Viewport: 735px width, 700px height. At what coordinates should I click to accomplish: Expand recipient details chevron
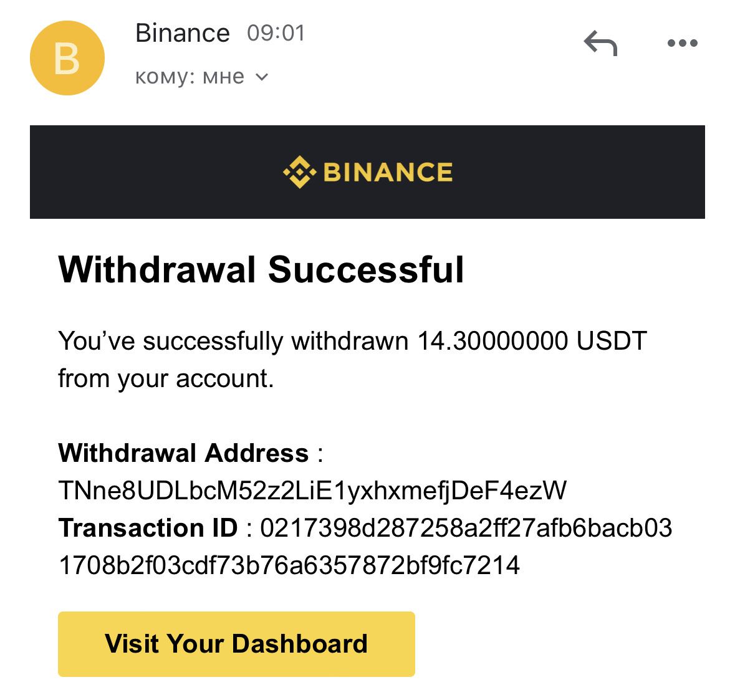point(262,77)
